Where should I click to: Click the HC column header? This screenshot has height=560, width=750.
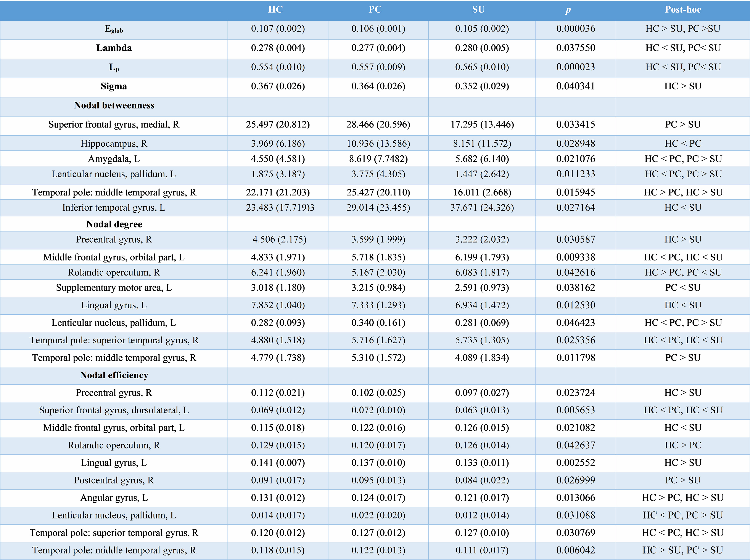tap(275, 10)
